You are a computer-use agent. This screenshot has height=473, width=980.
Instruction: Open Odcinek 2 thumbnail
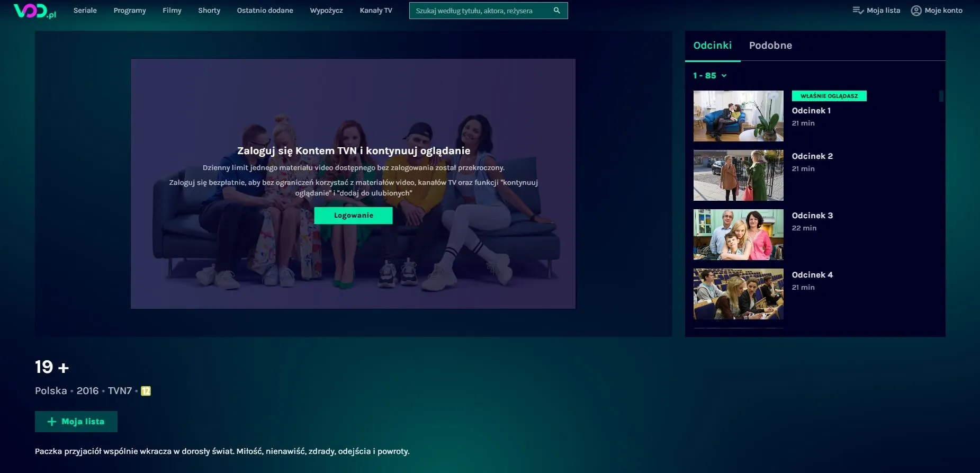click(x=738, y=175)
